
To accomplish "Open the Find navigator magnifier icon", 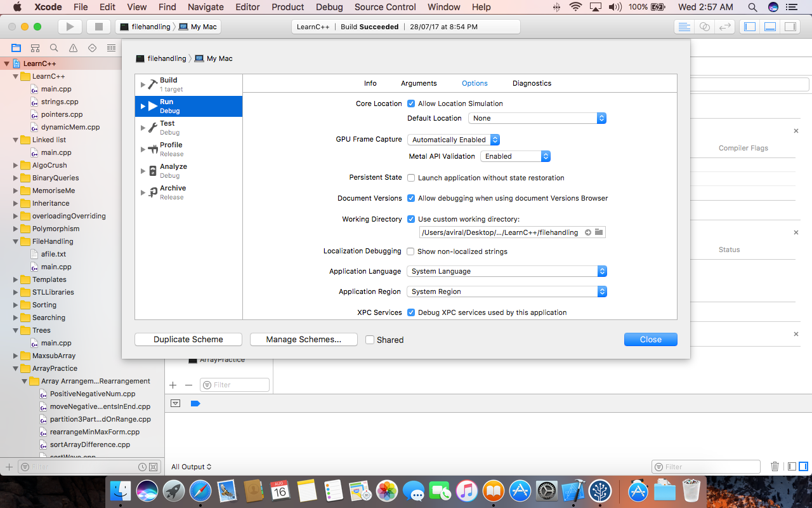I will pos(55,48).
